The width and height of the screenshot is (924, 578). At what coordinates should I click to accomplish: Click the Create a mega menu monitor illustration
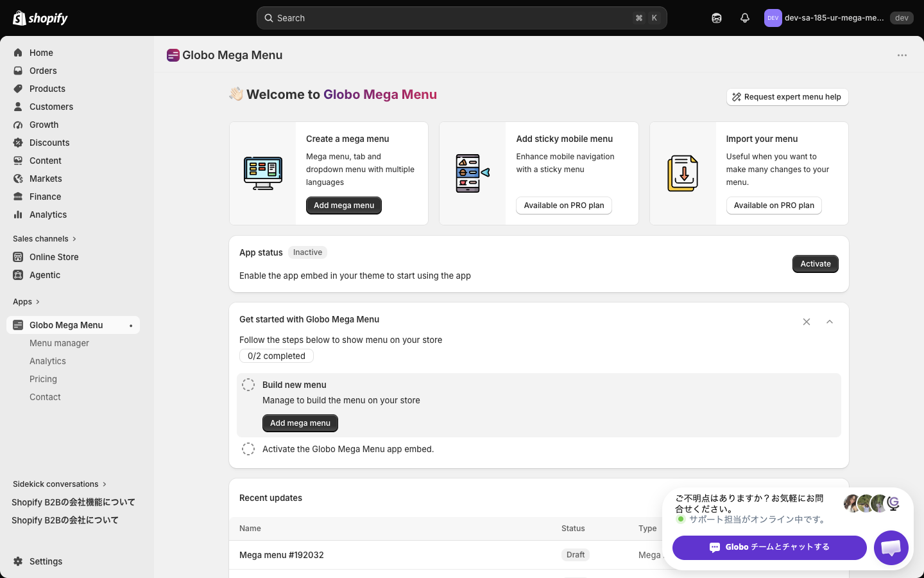pos(263,173)
